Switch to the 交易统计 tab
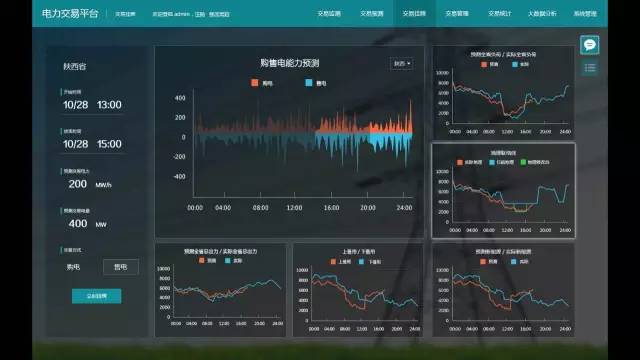640x360 pixels. pos(500,13)
